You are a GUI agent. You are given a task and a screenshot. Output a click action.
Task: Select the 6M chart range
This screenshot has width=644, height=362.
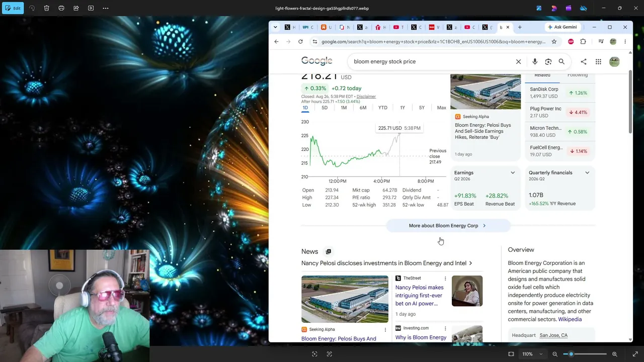(363, 108)
